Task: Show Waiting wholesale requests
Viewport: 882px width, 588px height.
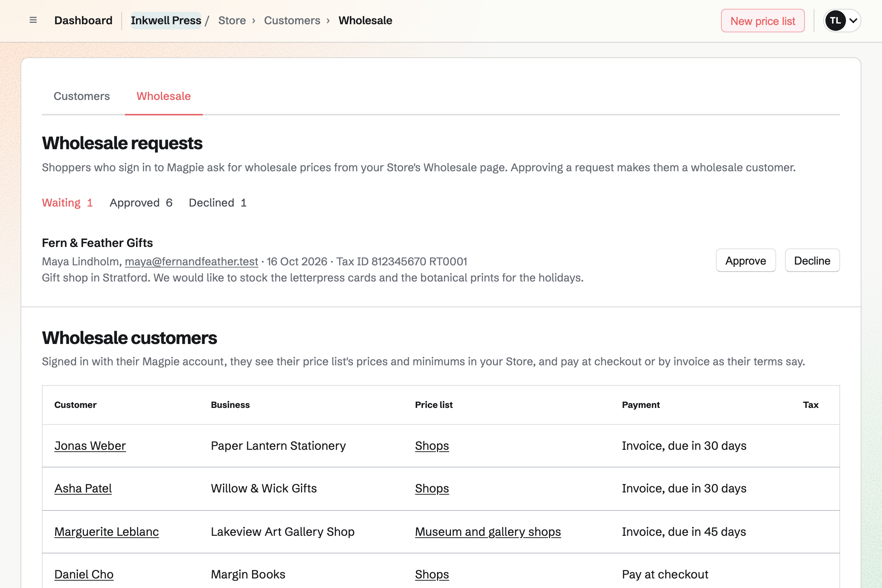Action: tap(67, 203)
